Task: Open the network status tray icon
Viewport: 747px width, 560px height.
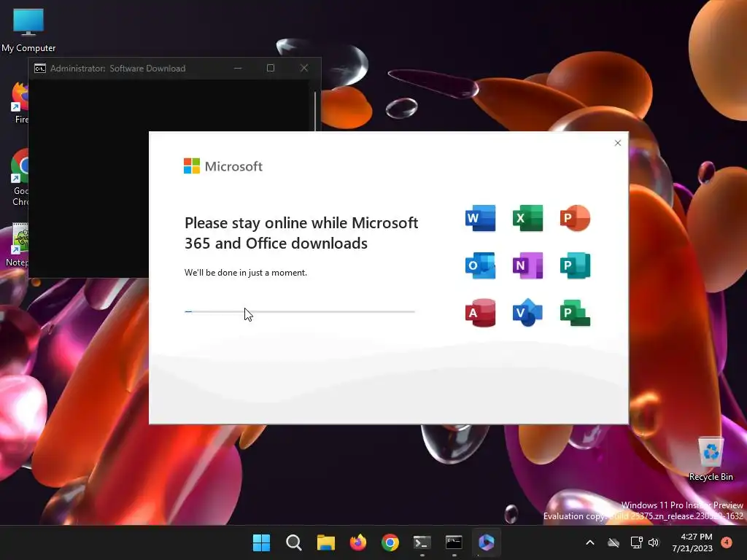Action: coord(636,542)
